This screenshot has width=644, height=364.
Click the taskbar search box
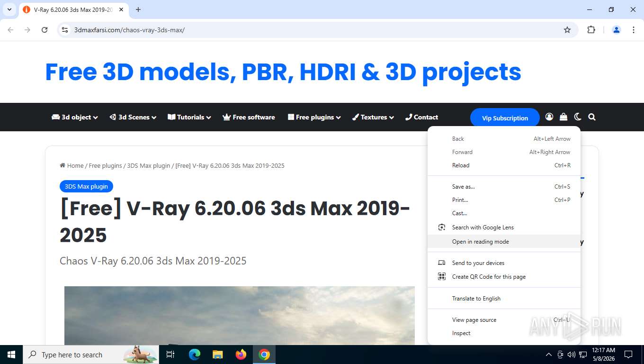[91, 355]
